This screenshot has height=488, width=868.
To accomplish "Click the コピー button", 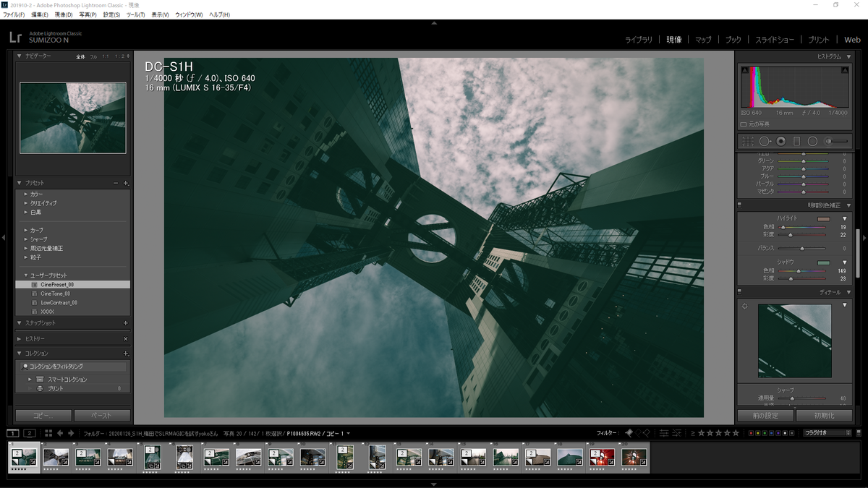I will (43, 416).
